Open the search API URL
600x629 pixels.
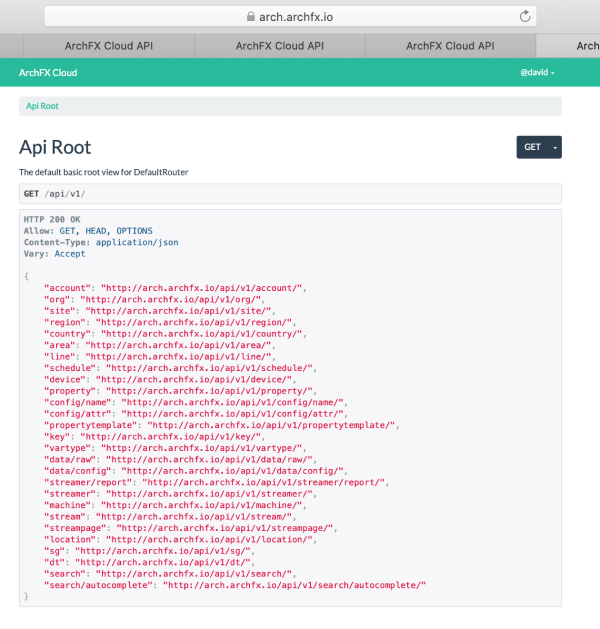click(x=194, y=574)
